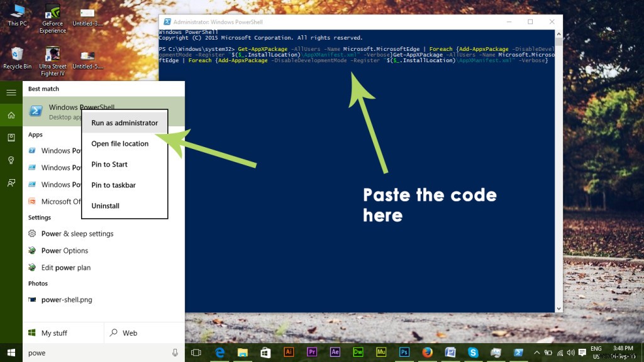Expand hidden icons in the system tray

point(536,353)
